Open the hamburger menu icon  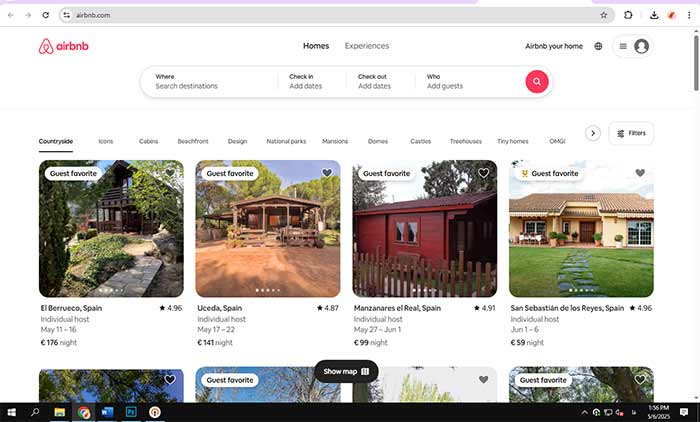point(623,46)
